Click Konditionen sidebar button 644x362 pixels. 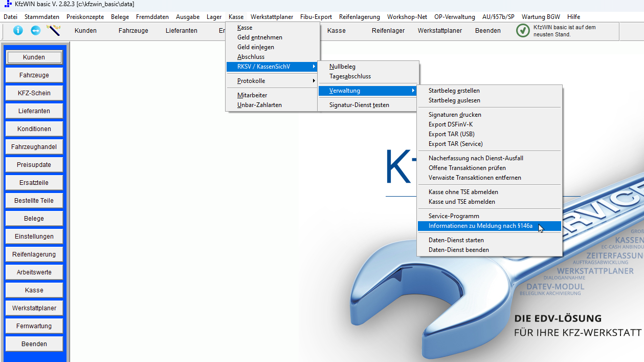34,129
